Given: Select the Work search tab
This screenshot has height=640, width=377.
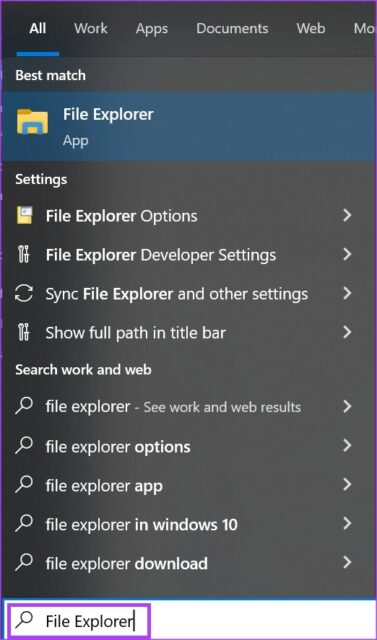Looking at the screenshot, I should 91,29.
